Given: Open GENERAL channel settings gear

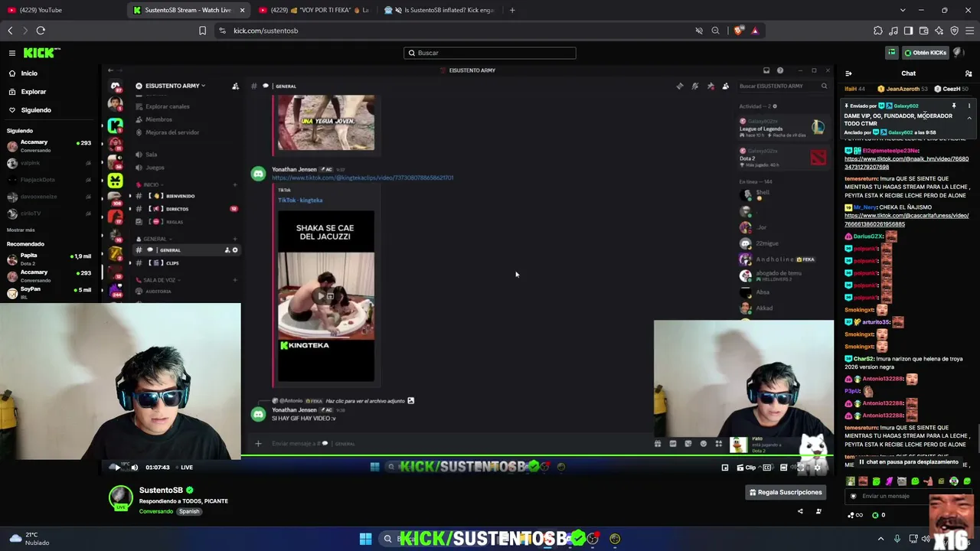Looking at the screenshot, I should point(235,250).
